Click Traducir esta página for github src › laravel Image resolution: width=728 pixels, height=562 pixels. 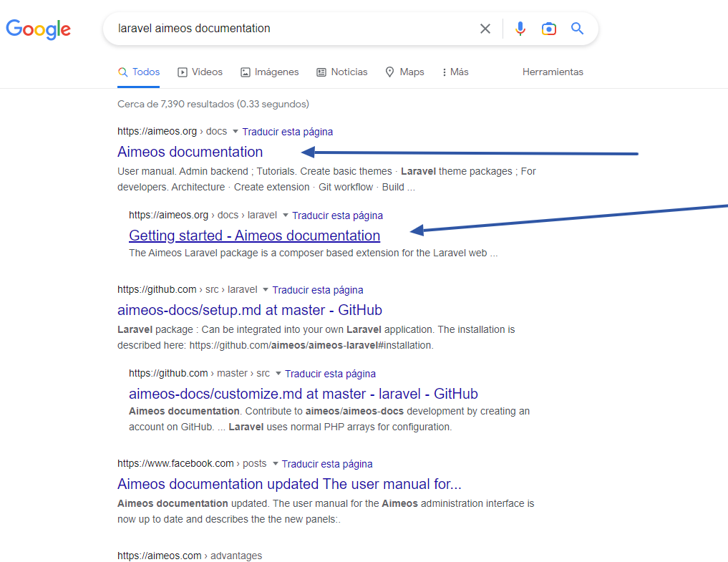pyautogui.click(x=318, y=290)
